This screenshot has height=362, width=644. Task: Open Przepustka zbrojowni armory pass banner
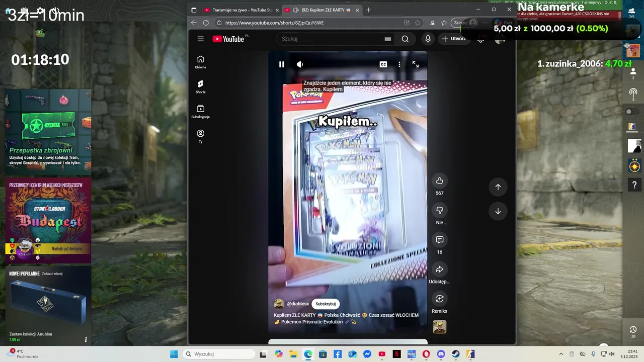point(48,132)
